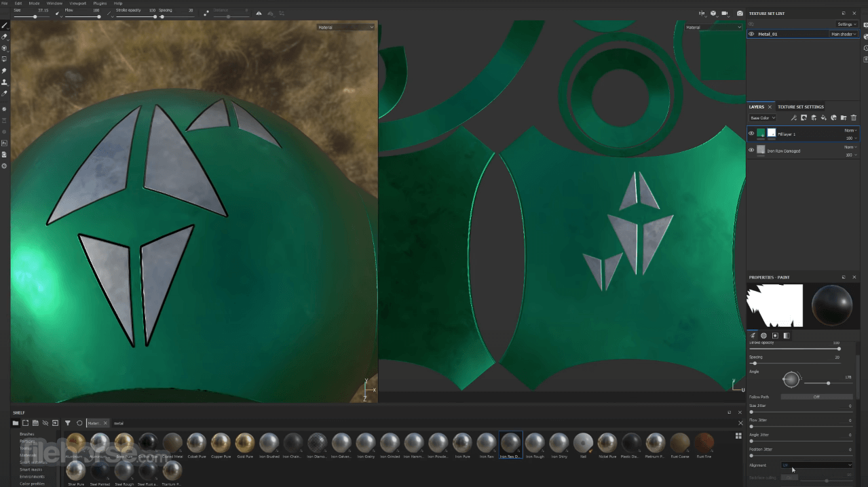Click the shelf save icon
Screen dimensions: 868x487
tap(35, 423)
